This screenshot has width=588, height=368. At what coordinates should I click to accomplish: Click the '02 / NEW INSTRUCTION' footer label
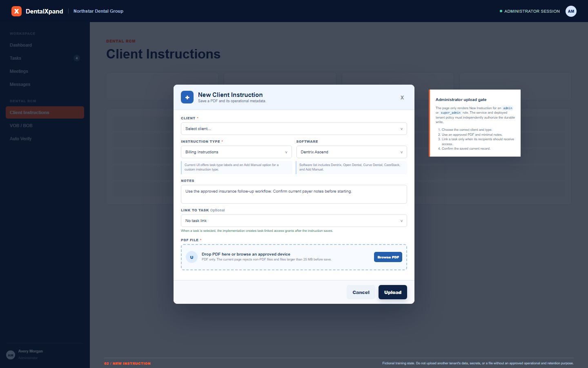tap(127, 364)
